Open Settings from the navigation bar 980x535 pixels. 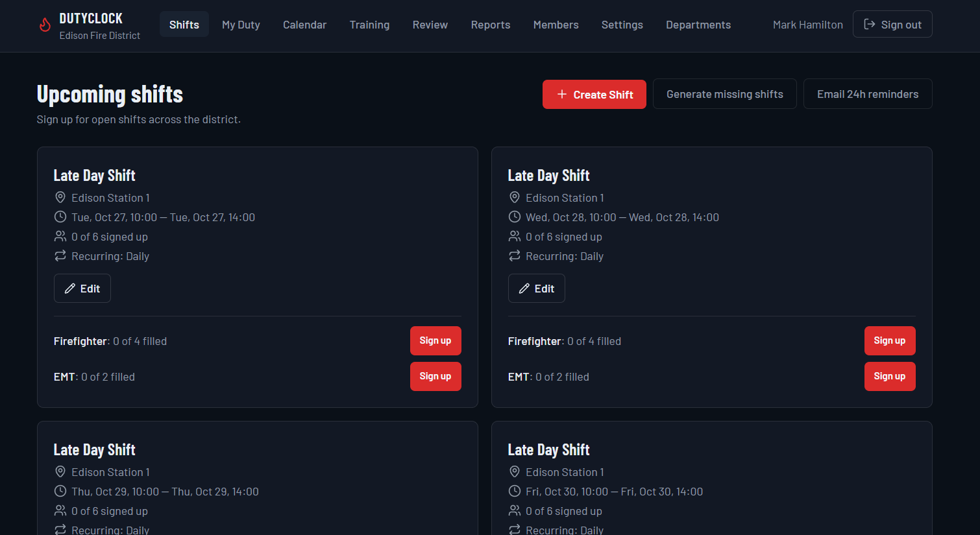pos(622,25)
